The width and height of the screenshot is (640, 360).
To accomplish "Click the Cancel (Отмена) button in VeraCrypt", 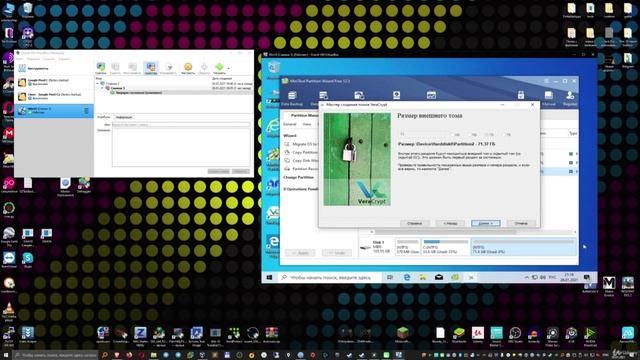I will (521, 223).
